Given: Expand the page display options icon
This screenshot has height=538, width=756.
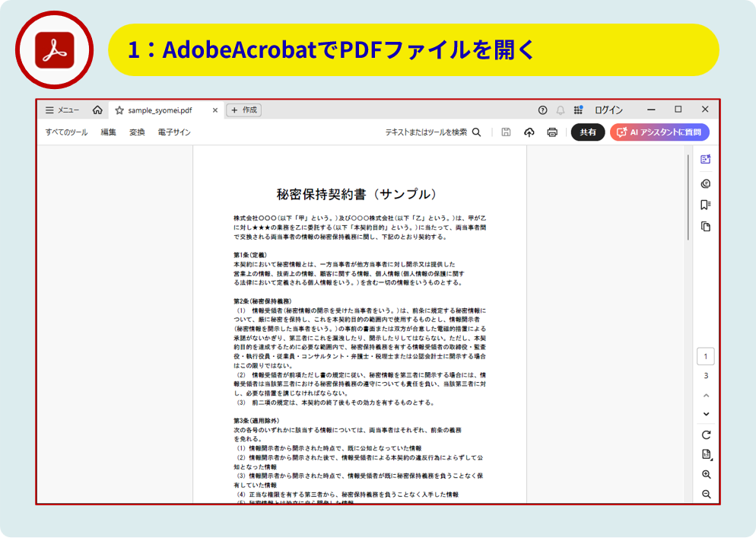Looking at the screenshot, I should click(706, 454).
